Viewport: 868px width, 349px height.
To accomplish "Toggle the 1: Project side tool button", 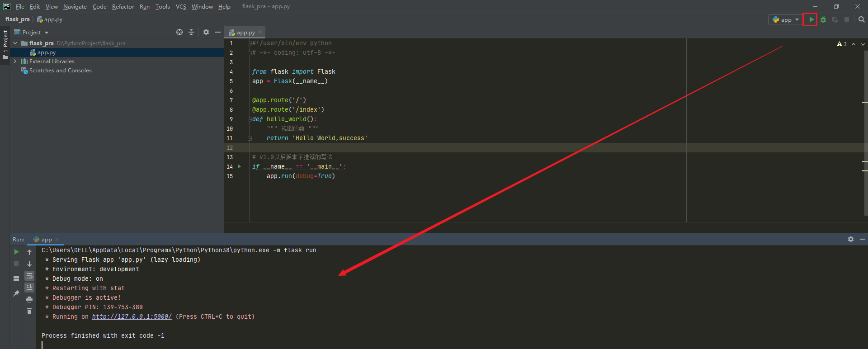I will 5,45.
